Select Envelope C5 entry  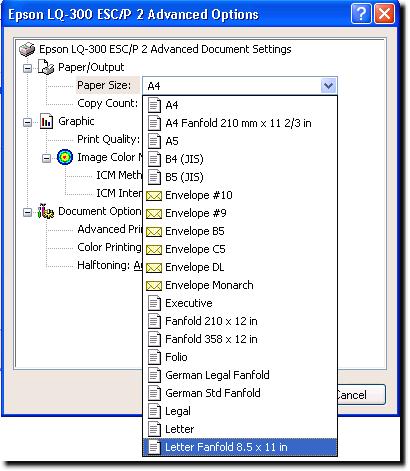(x=240, y=249)
